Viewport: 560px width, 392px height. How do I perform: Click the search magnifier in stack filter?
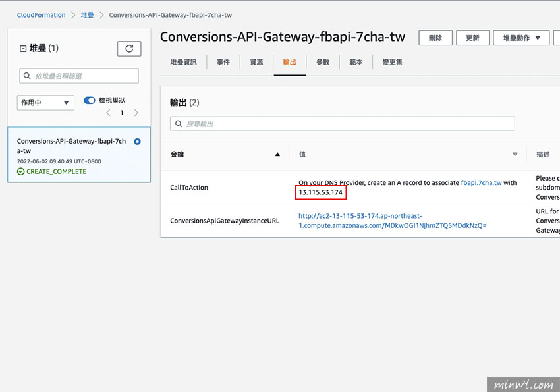point(27,76)
